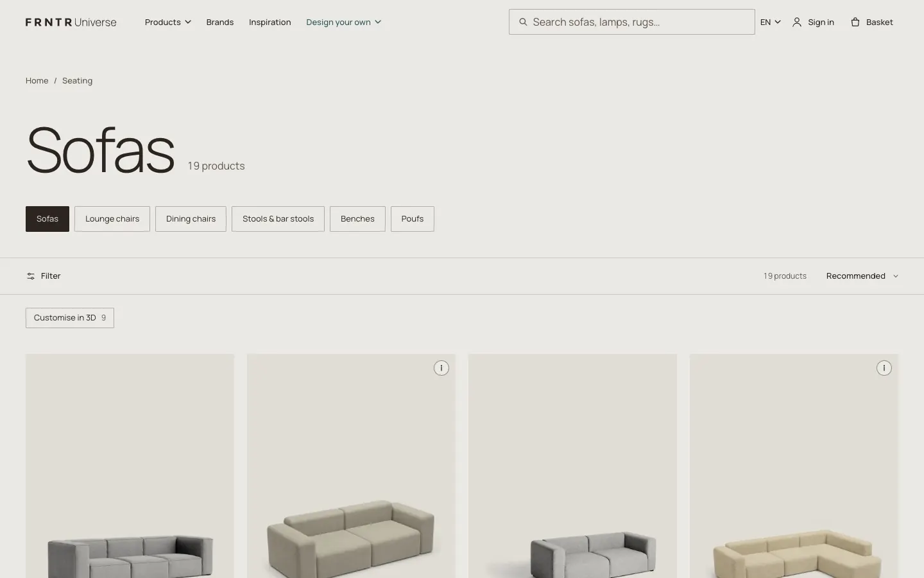Select Stools & bar stools category
Image resolution: width=924 pixels, height=578 pixels.
pyautogui.click(x=278, y=219)
